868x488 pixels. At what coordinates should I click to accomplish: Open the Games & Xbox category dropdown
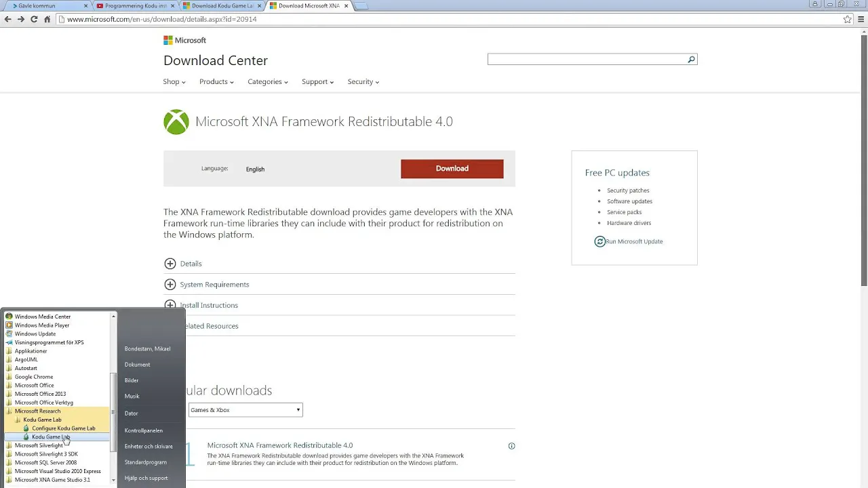[x=245, y=410]
